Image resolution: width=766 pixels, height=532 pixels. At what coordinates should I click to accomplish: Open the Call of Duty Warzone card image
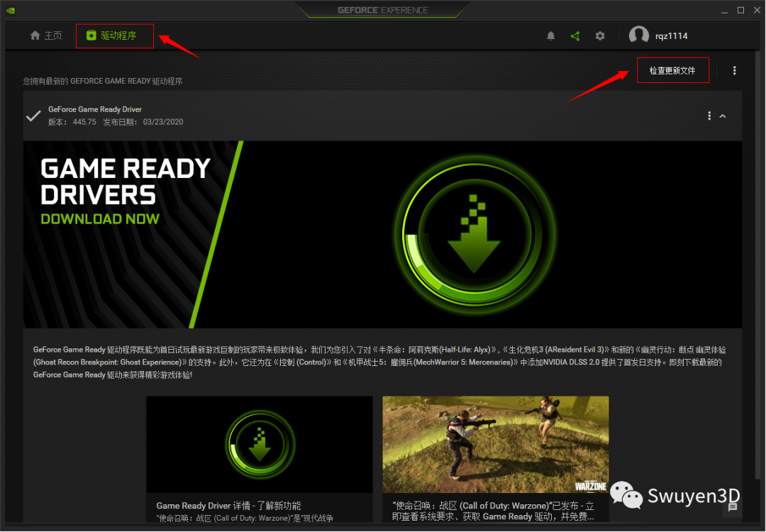495,444
